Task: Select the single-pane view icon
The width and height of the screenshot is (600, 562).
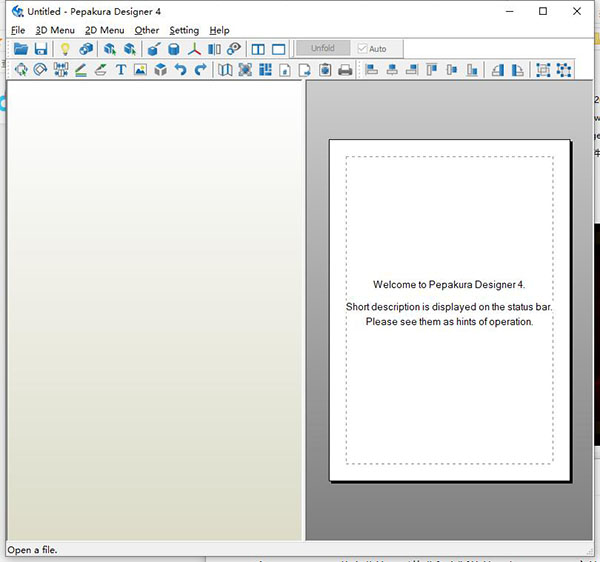Action: click(279, 49)
